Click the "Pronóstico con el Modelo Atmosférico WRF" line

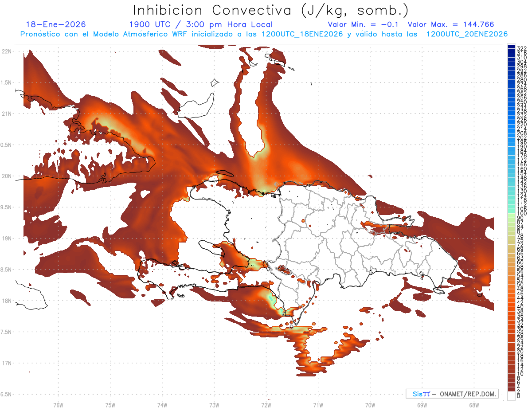click(x=264, y=34)
